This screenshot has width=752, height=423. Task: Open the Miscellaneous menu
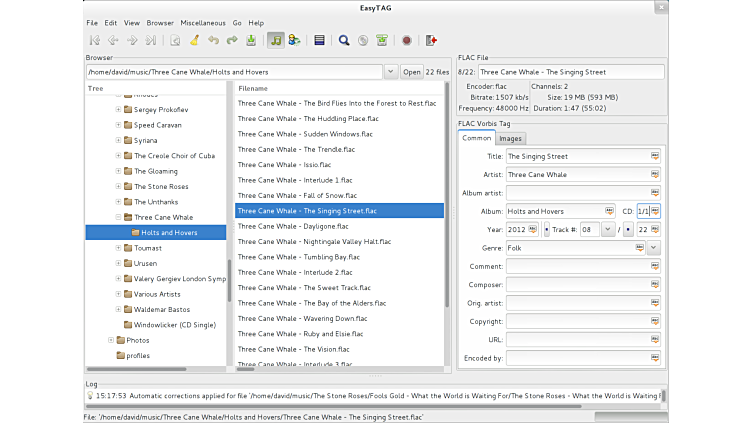pyautogui.click(x=203, y=22)
